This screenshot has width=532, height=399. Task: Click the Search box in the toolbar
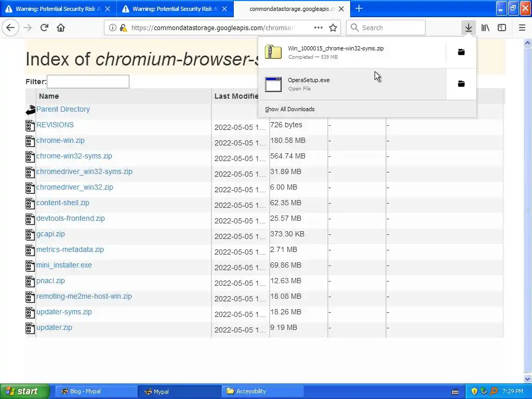click(386, 28)
